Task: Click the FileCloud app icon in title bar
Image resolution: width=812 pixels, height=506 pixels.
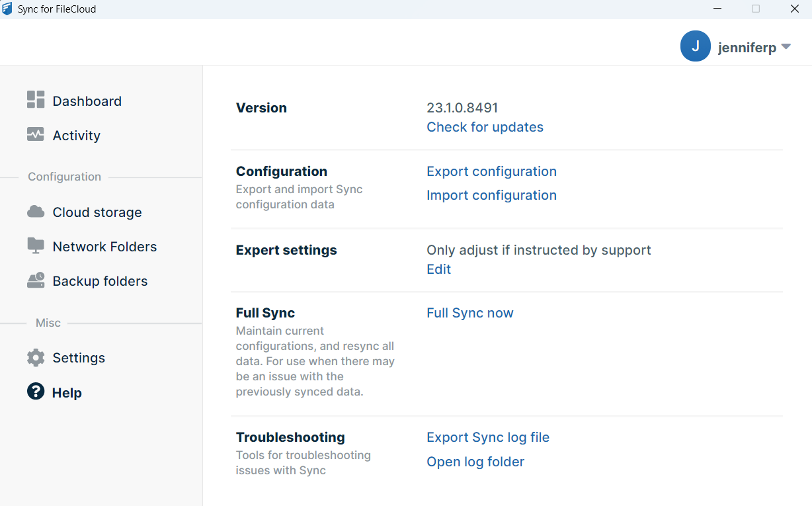Action: 7,9
